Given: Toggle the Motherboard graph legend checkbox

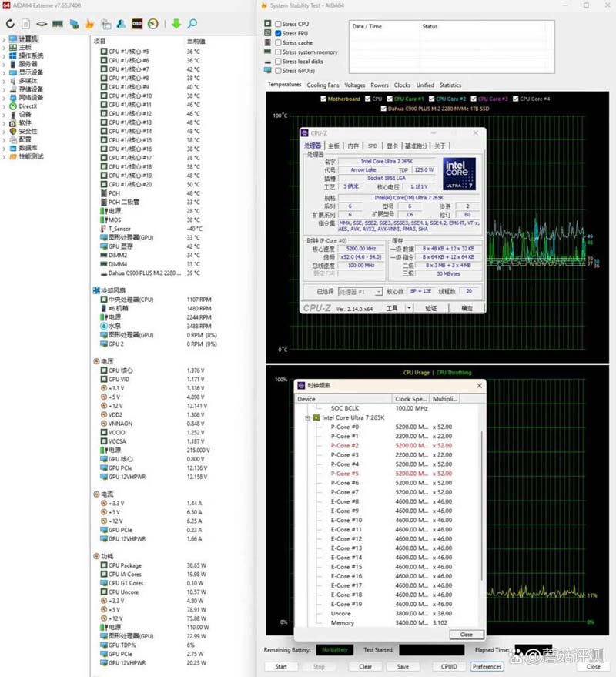Looking at the screenshot, I should point(323,99).
